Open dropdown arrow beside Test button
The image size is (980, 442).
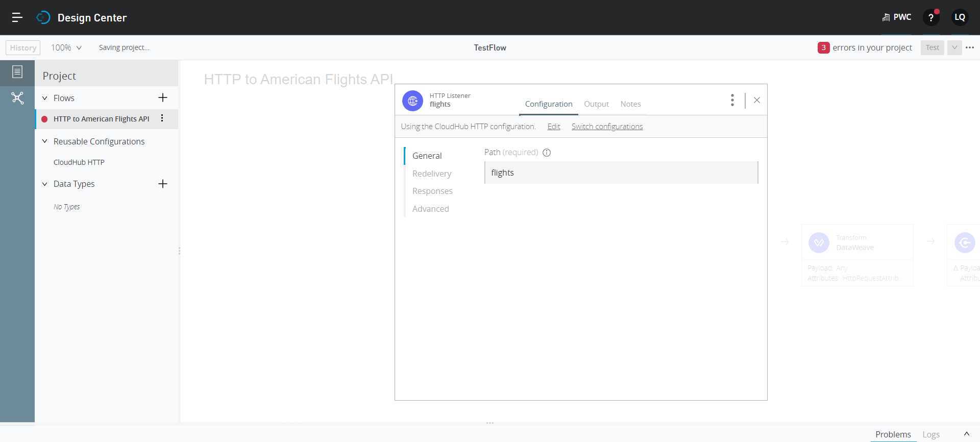[954, 47]
